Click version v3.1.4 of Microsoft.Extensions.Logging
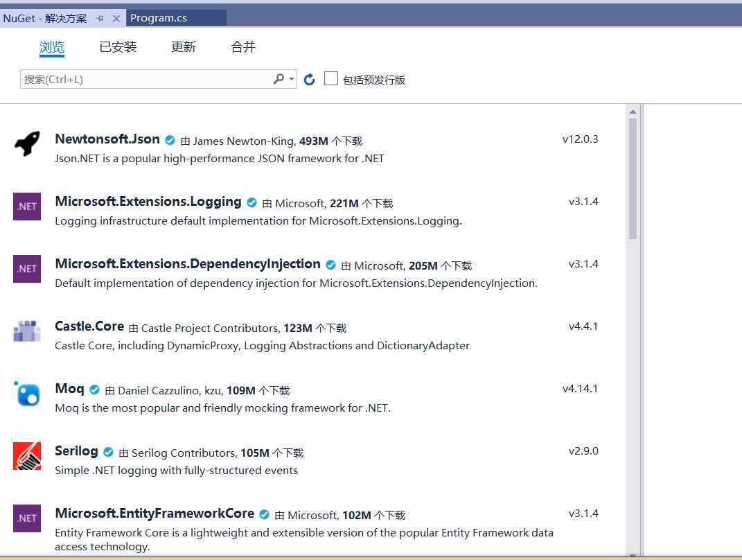 coord(583,202)
